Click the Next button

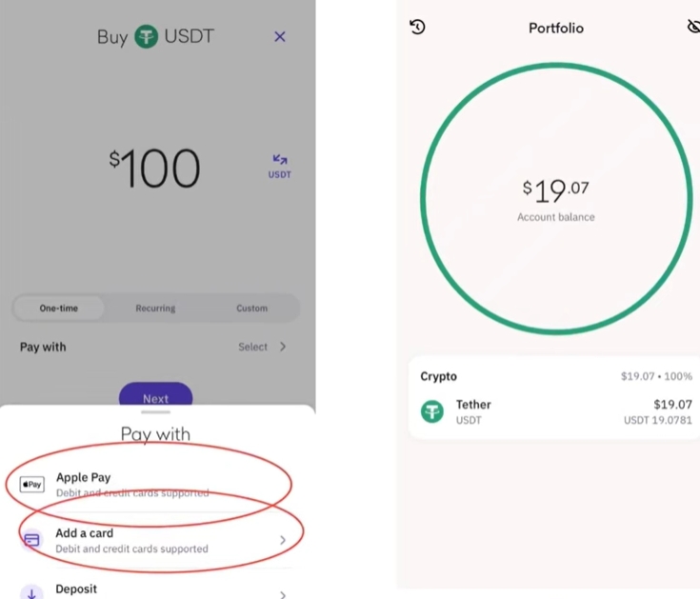[155, 394]
